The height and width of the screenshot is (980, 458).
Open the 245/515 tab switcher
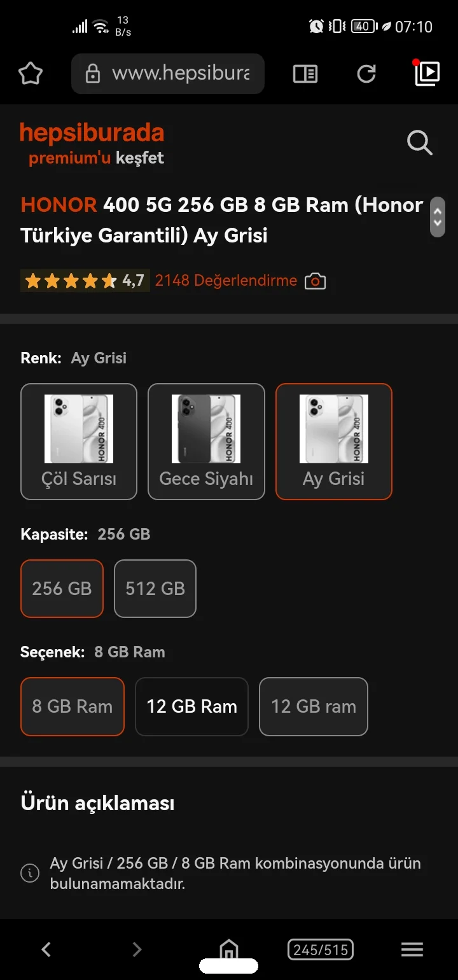click(x=321, y=949)
